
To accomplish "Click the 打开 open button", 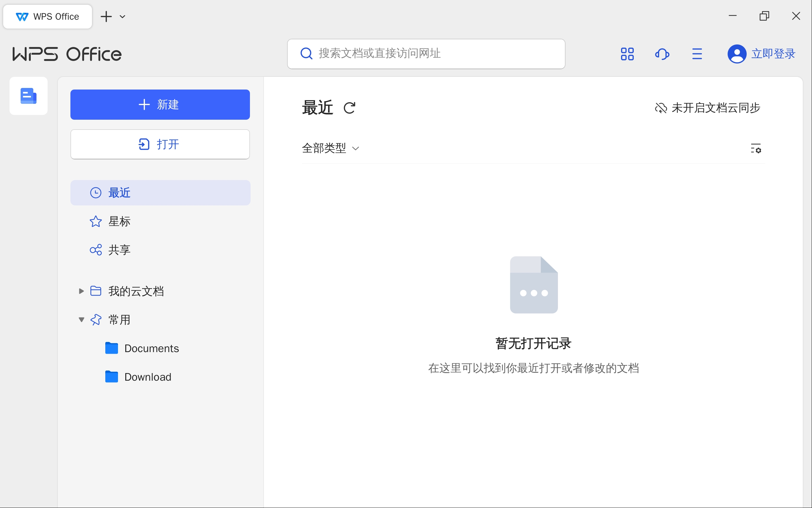I will (x=160, y=144).
